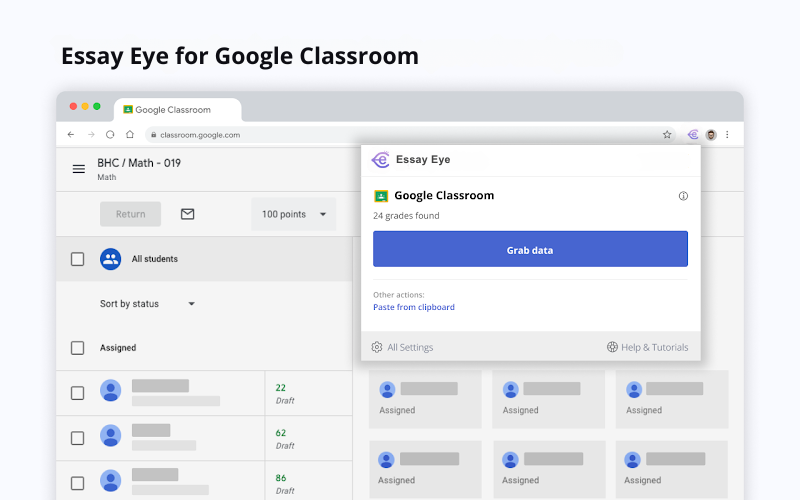Screen dimensions: 800x500
Task: Click the info icon beside Google Classroom
Action: pos(683,196)
